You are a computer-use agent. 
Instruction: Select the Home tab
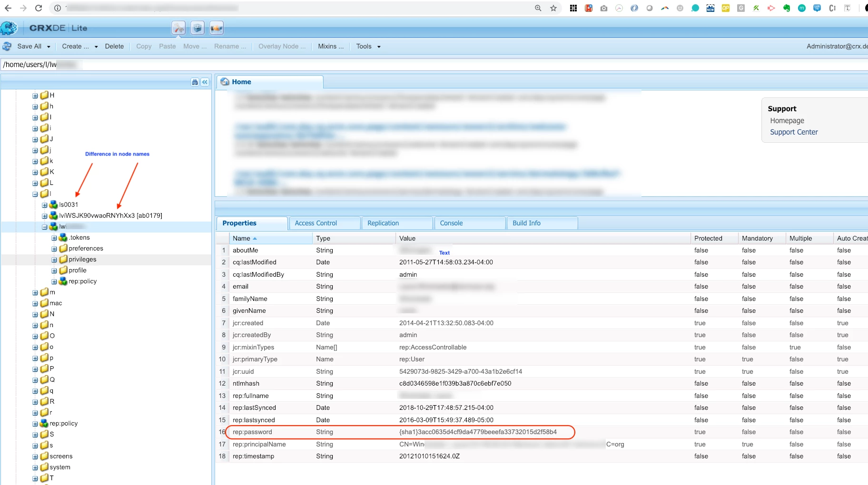[270, 82]
